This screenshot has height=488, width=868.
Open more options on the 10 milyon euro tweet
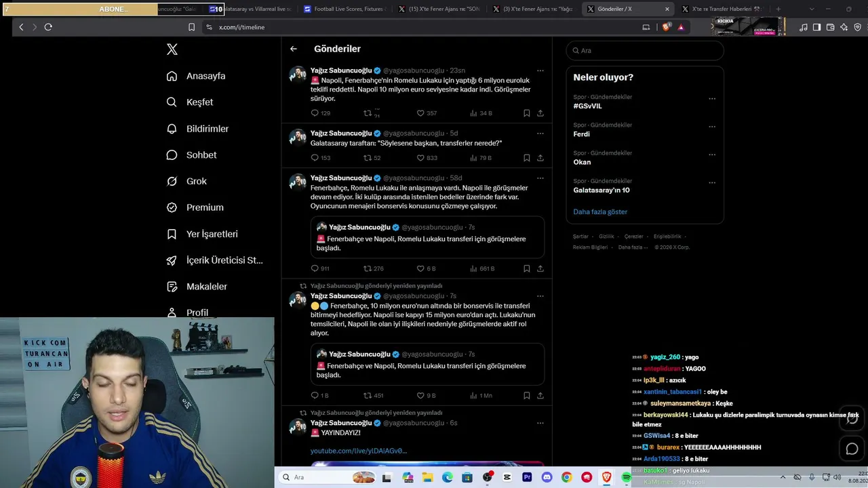[540, 296]
